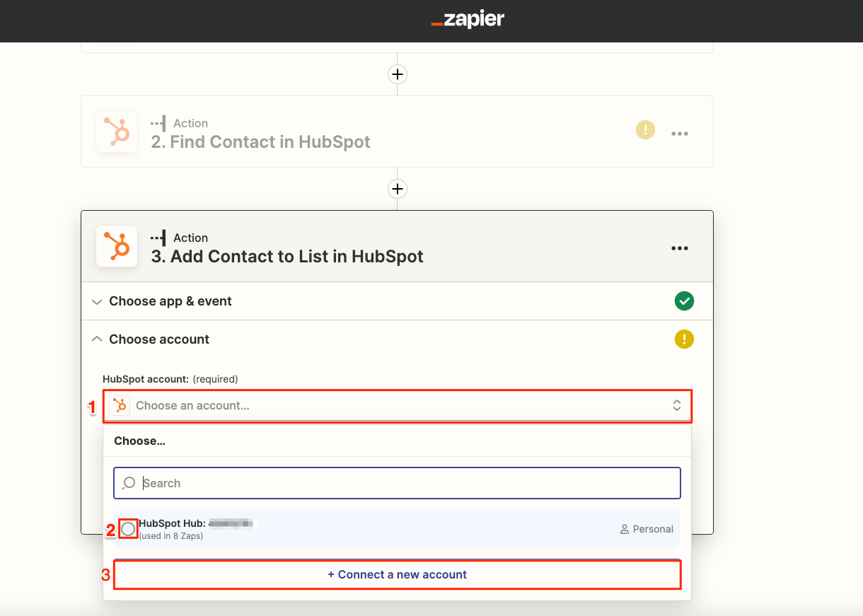863x616 pixels.
Task: Click HubSpot icon in account field
Action: point(120,405)
